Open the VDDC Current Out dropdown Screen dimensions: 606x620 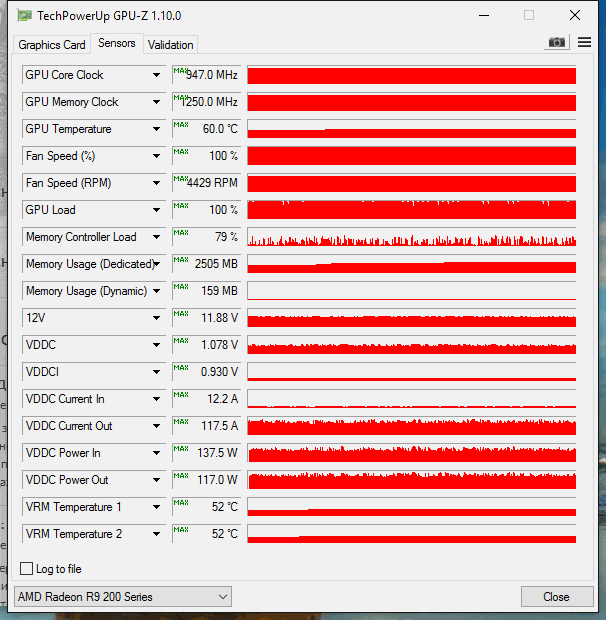click(x=157, y=426)
